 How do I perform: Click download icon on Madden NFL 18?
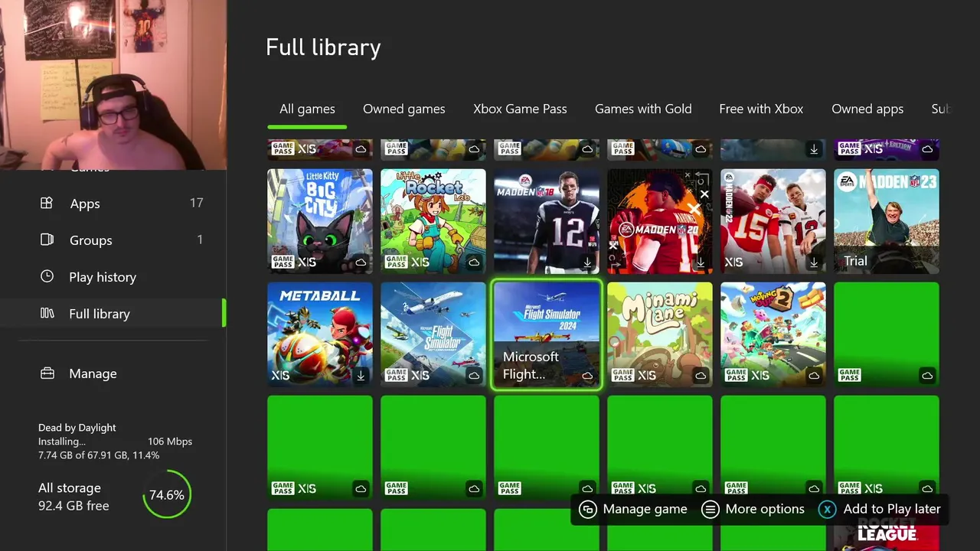pyautogui.click(x=587, y=262)
